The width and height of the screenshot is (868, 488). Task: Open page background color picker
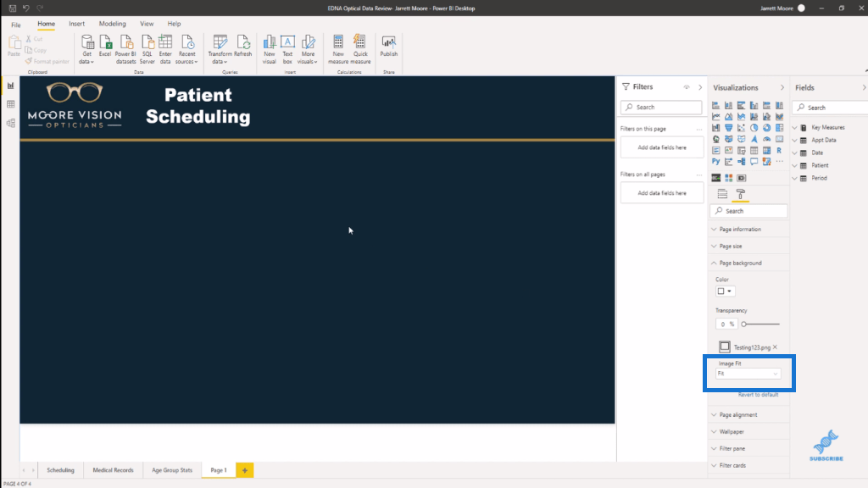725,291
